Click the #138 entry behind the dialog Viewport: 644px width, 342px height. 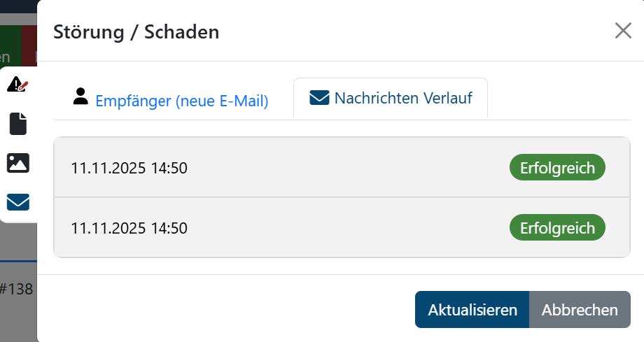17,288
